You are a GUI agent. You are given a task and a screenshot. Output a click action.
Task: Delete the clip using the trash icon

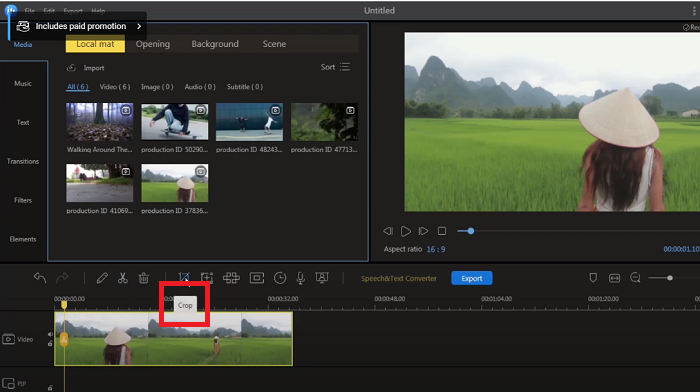coord(144,278)
